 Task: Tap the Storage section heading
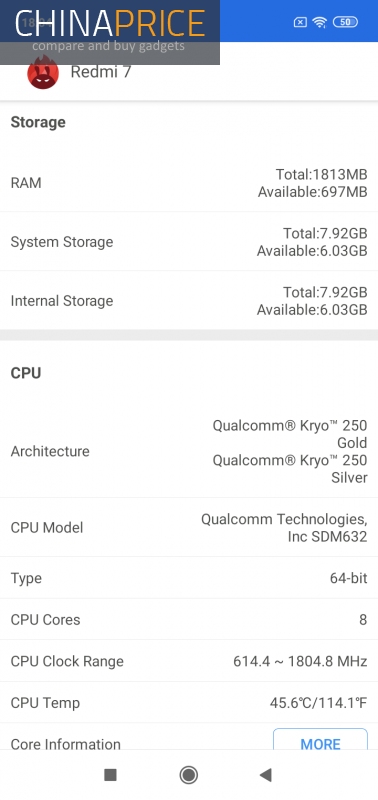(38, 122)
